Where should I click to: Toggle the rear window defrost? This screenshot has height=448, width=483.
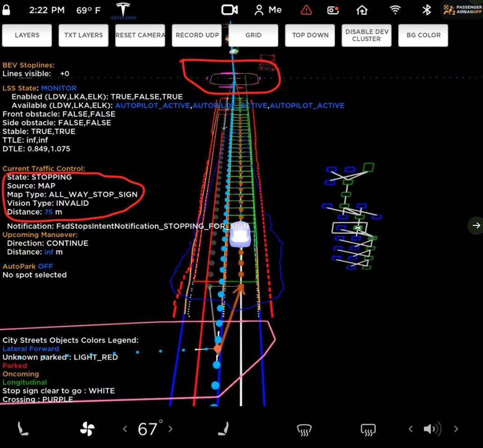tap(368, 430)
